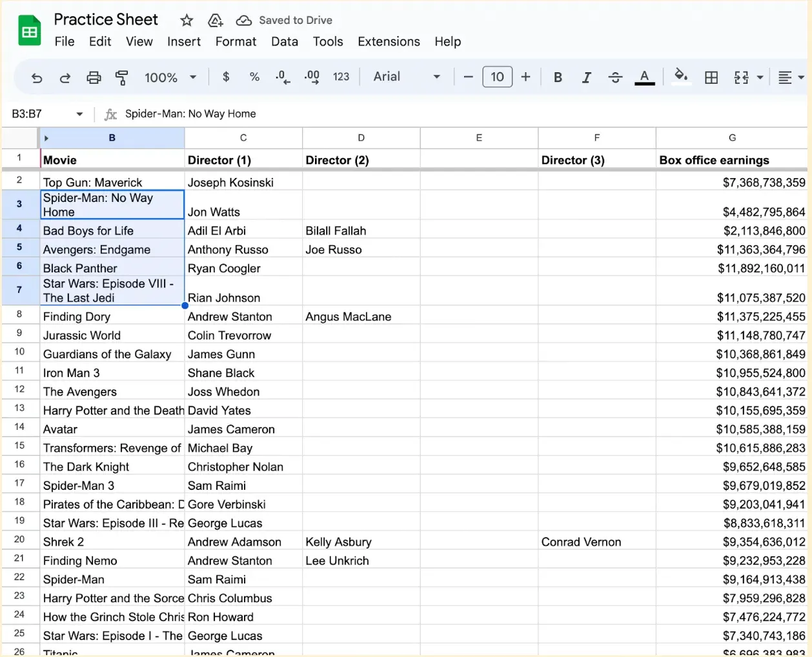Open the fill color picker
Screen dimensions: 812x657
681,77
